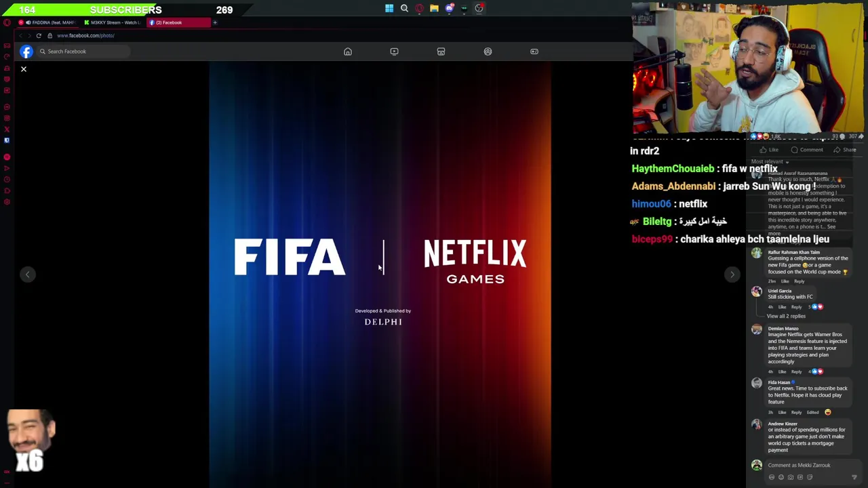Share the post using Share button

tap(845, 150)
